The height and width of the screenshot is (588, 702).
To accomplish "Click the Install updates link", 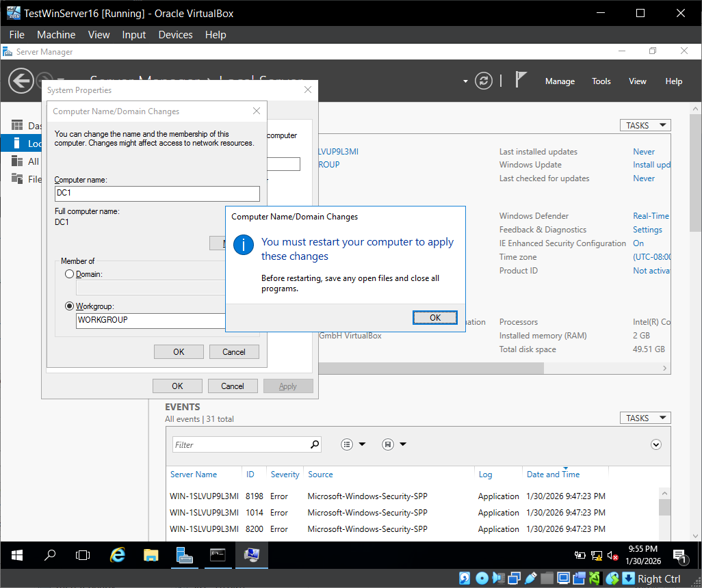I will click(651, 165).
